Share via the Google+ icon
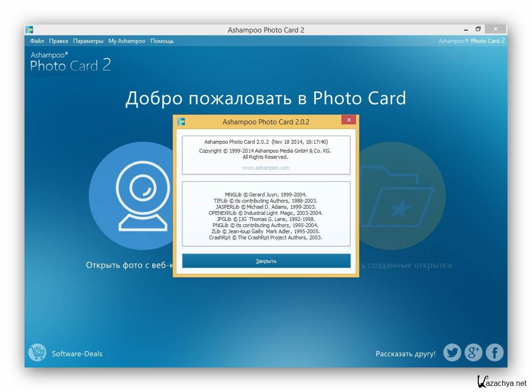Viewport: 532px width, 392px height. click(473, 352)
